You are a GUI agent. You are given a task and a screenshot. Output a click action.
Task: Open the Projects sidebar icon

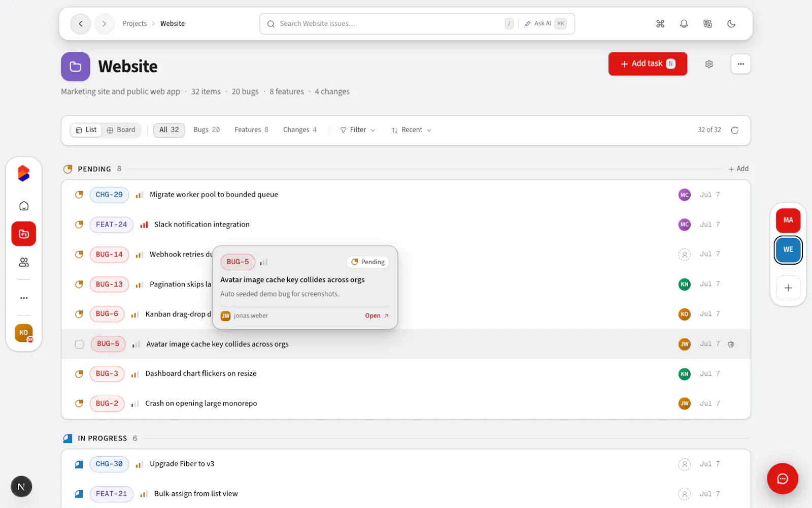24,234
